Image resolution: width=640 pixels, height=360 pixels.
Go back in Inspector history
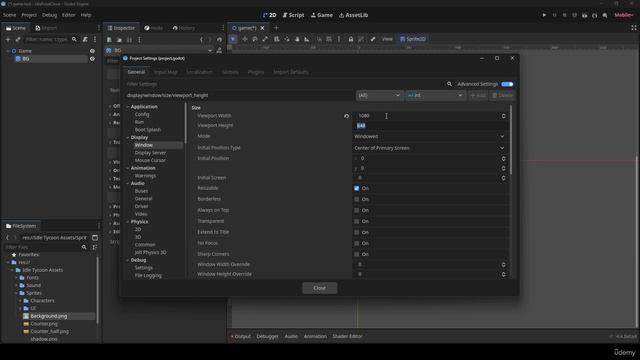click(201, 40)
